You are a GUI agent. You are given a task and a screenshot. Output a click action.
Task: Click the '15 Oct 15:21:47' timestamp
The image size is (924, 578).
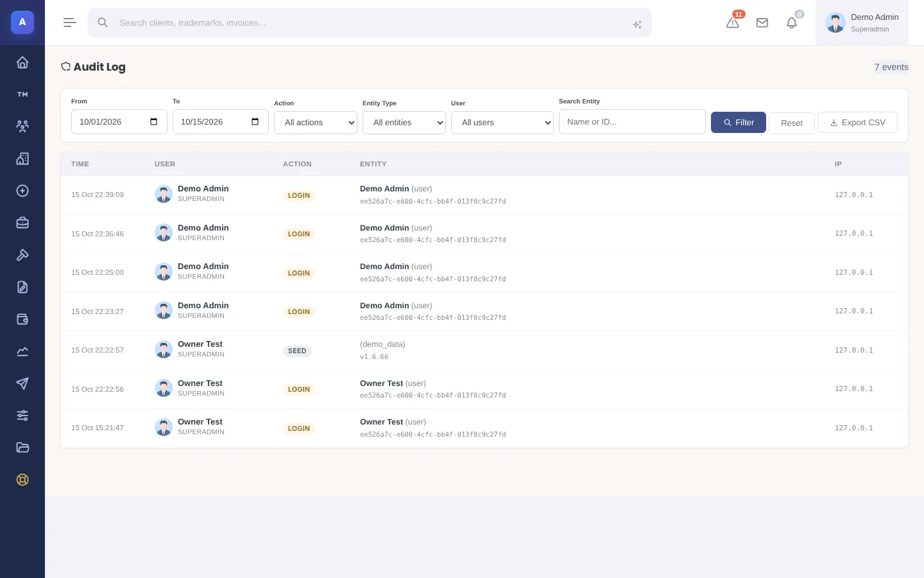[x=98, y=428]
